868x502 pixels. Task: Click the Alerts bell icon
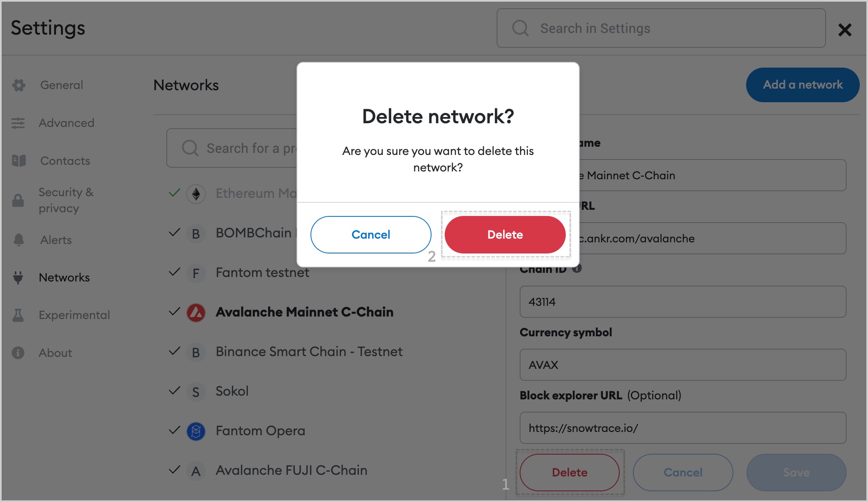(19, 239)
